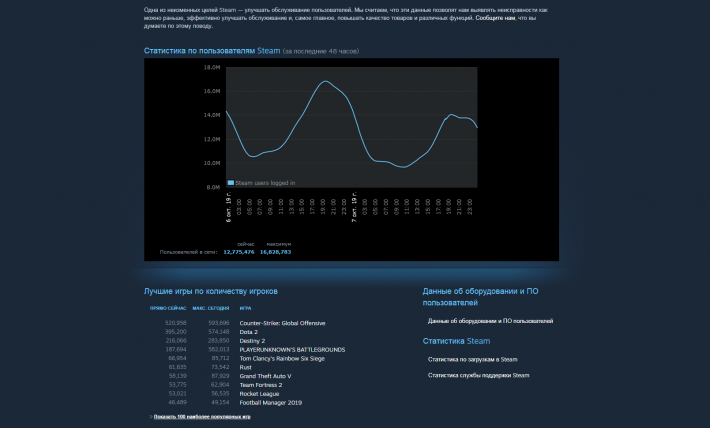Click the 'Steam users logged in' legend label

click(x=265, y=183)
